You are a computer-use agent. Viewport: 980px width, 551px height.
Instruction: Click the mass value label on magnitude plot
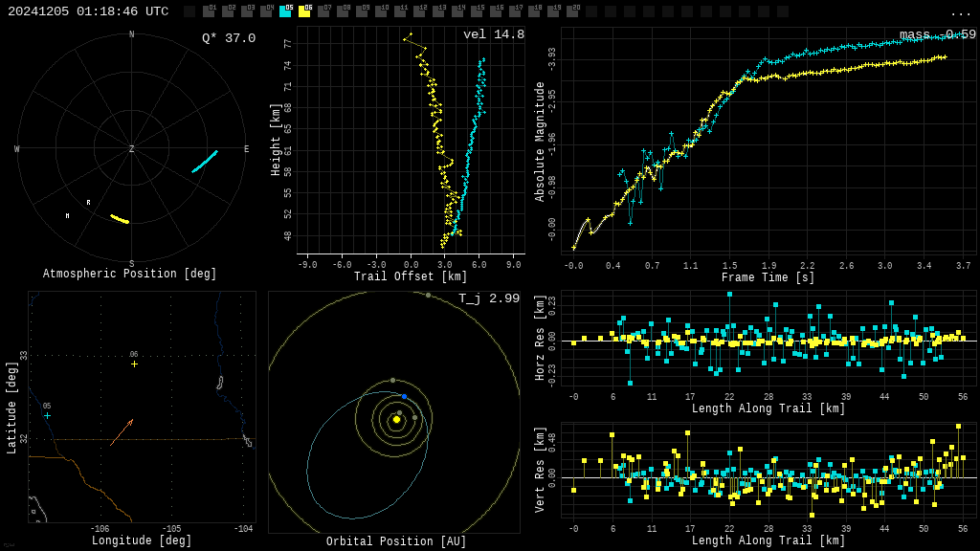point(937,34)
